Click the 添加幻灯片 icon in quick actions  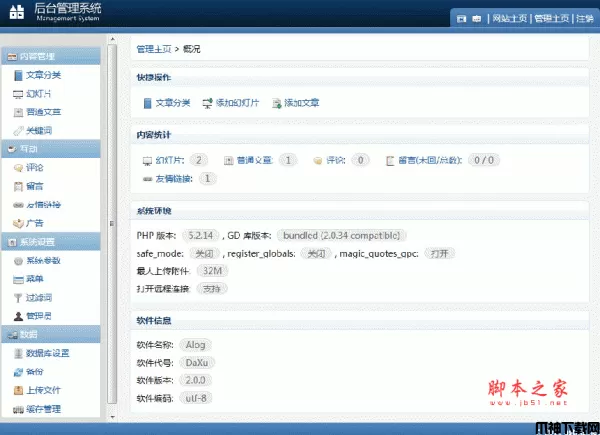pyautogui.click(x=207, y=103)
